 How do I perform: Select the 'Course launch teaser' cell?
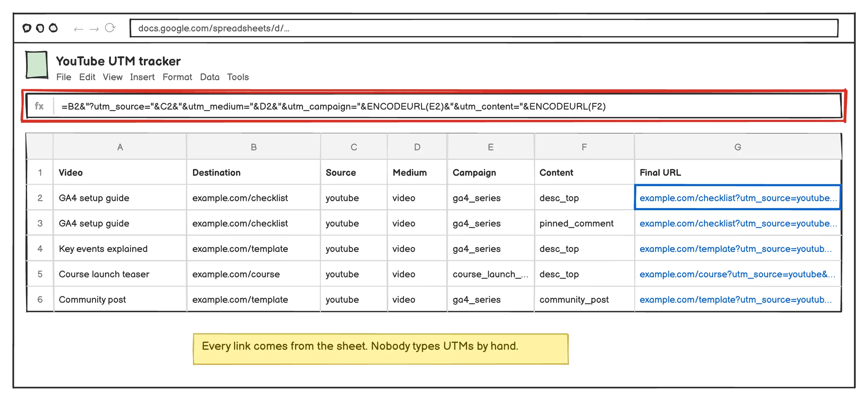(120, 274)
